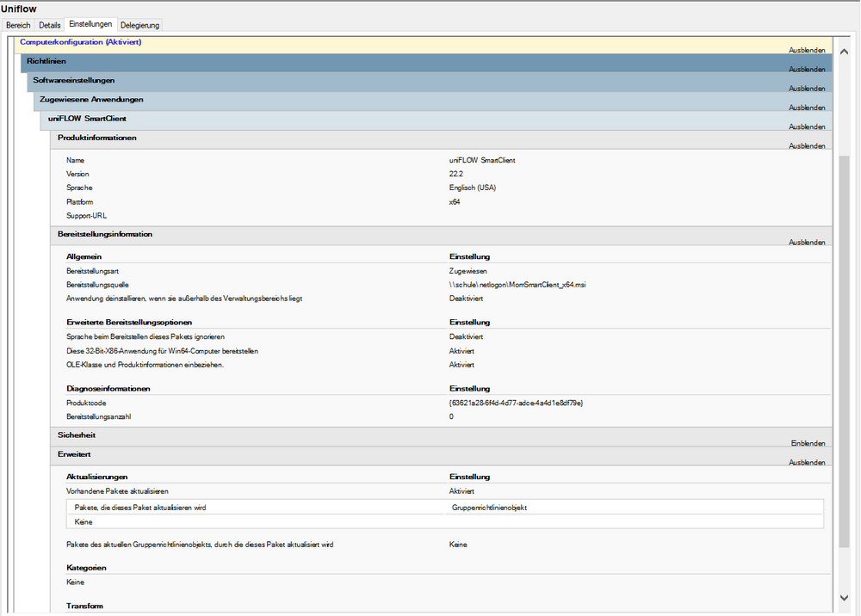This screenshot has height=616, width=861.
Task: Click the active Einstellungen tab
Action: tap(92, 25)
